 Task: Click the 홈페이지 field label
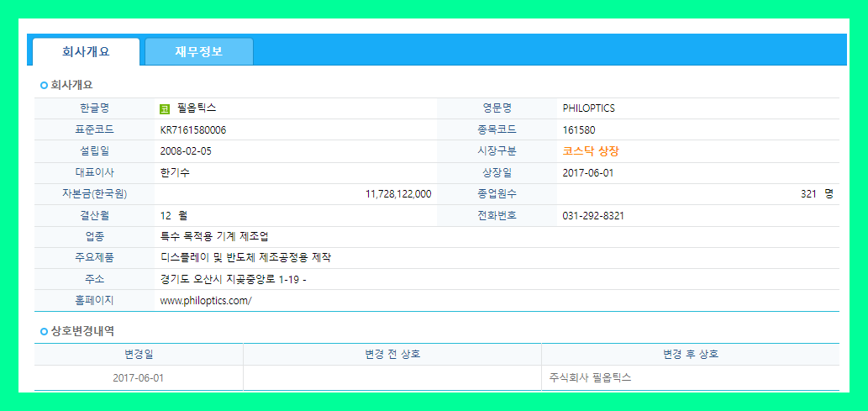tap(94, 301)
